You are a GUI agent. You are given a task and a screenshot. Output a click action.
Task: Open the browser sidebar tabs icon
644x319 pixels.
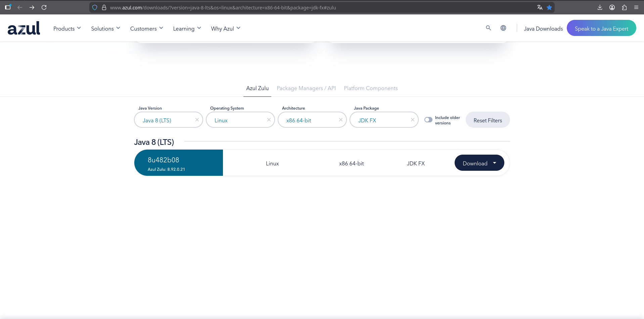(8, 7)
